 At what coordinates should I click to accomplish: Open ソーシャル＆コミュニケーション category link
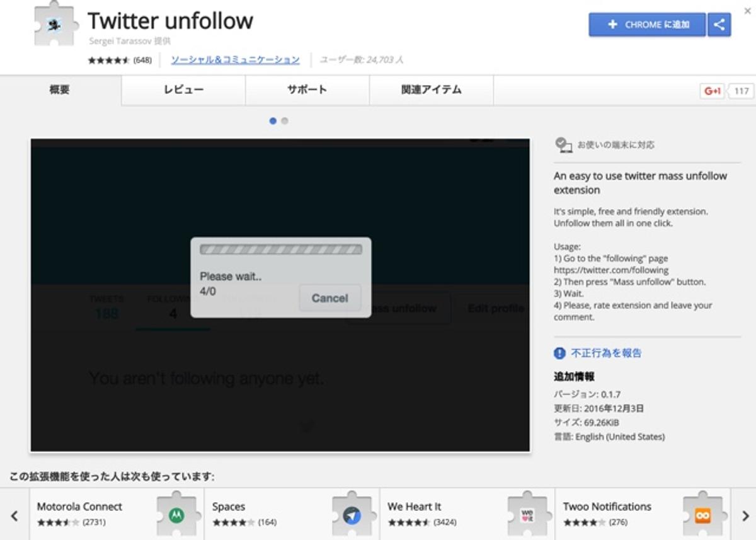pos(235,60)
